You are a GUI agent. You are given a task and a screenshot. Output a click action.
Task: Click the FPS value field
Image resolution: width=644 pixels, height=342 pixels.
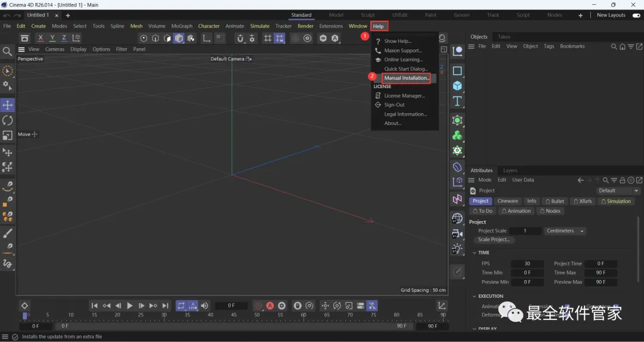click(527, 264)
